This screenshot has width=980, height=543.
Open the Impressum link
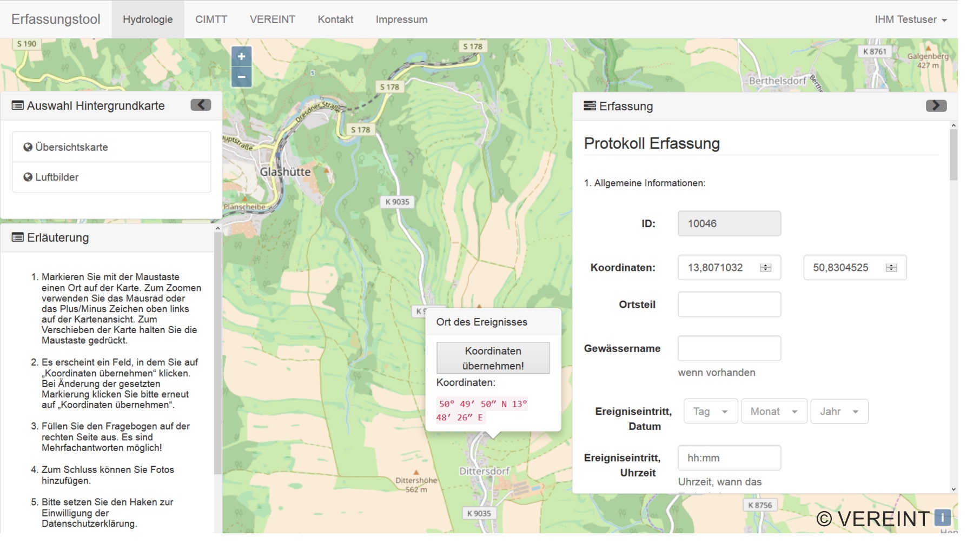tap(401, 19)
